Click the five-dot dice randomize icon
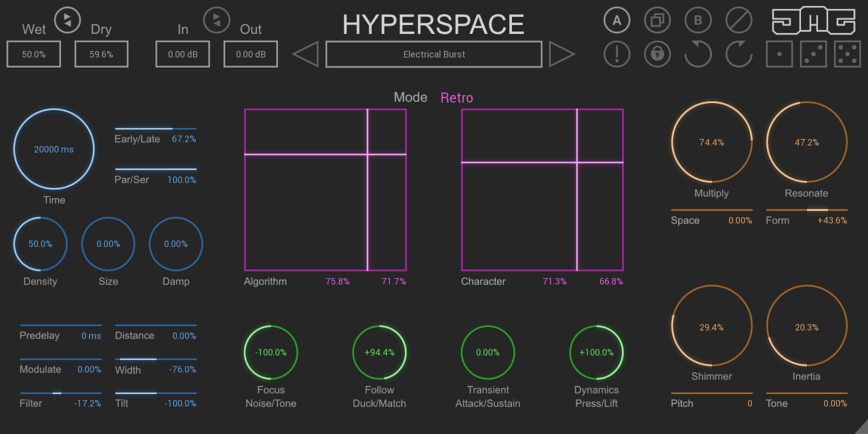The height and width of the screenshot is (434, 868). [x=847, y=54]
